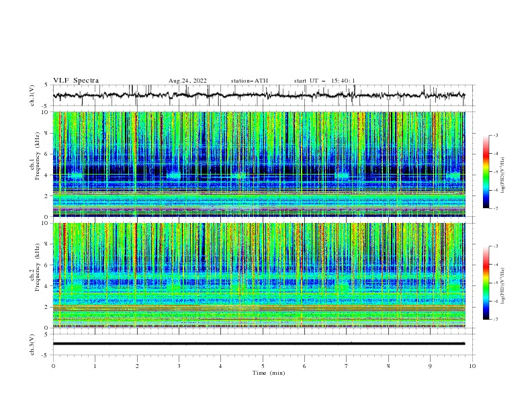Click the ch.1 'Frequency (kHz)' axis label
This screenshot has height=411, width=532.
38,157
